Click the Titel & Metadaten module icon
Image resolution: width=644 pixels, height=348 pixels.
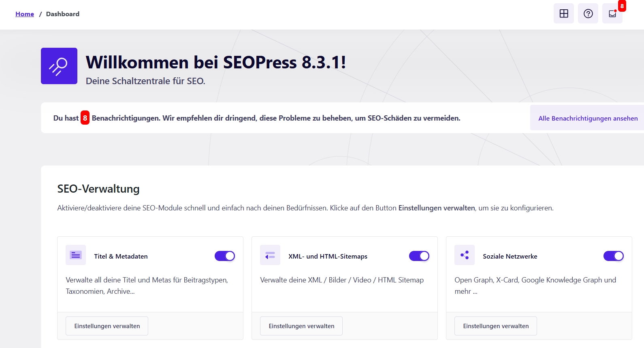coord(76,255)
